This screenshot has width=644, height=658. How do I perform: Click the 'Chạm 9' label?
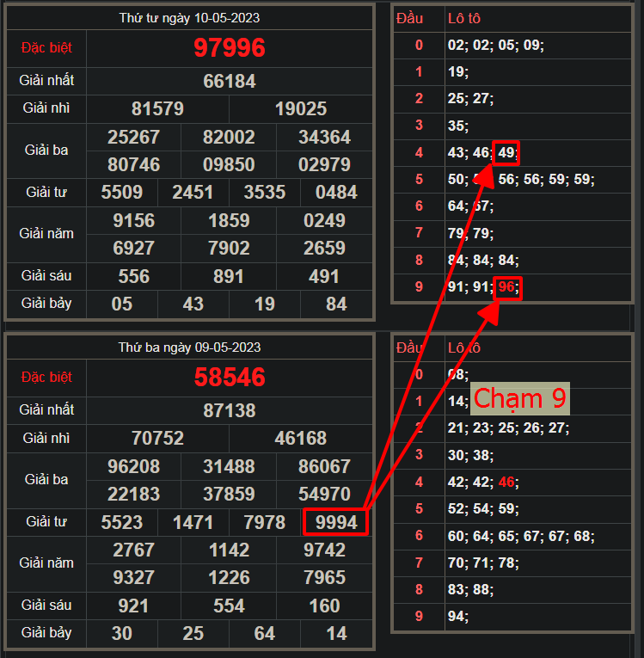coord(519,399)
